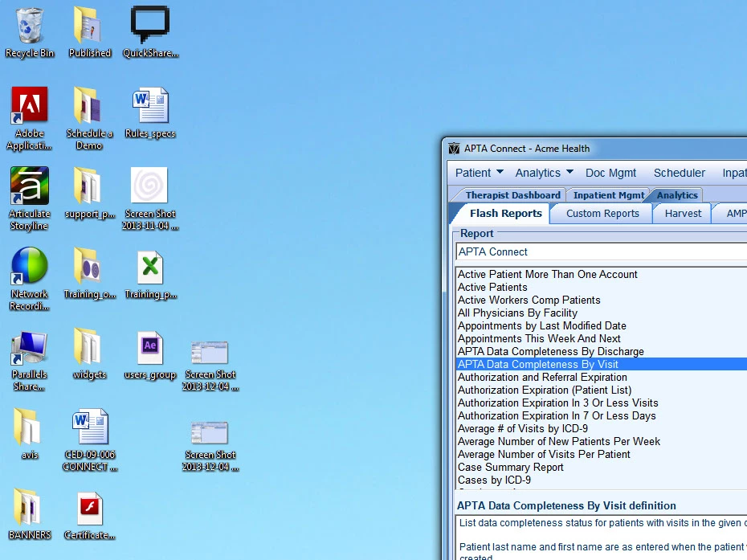Select the Cases by ICD-9 report
Screen dimensions: 747x560
click(x=602, y=480)
